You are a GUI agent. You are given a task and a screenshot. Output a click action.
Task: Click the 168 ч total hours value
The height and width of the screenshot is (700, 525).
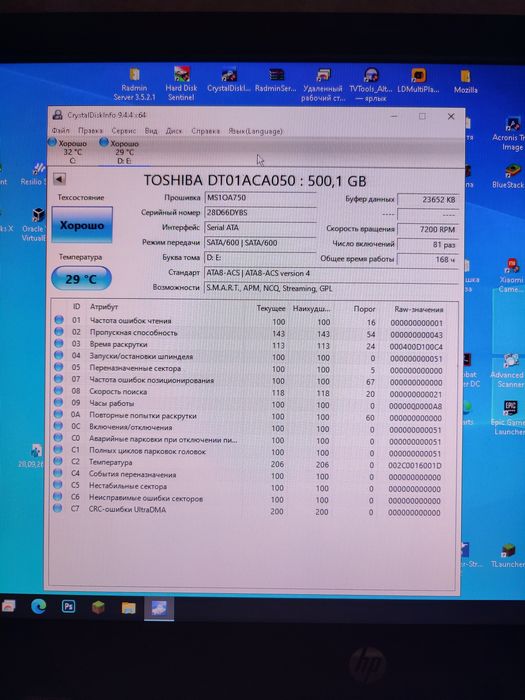[x=427, y=259]
